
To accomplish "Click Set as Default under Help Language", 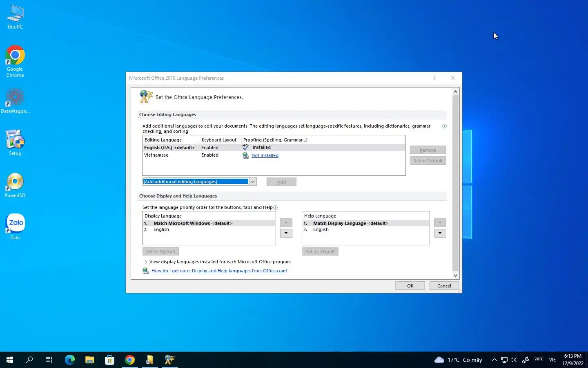I will click(320, 251).
